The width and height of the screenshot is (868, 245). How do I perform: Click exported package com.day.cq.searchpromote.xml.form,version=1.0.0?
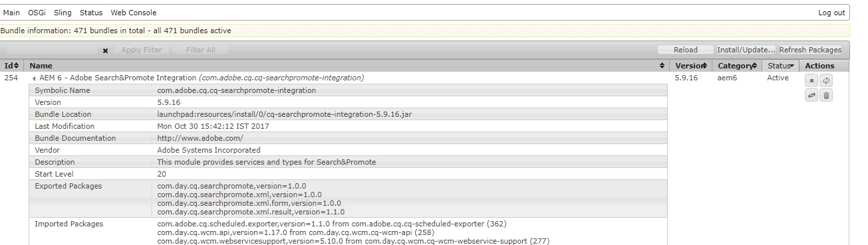249,203
